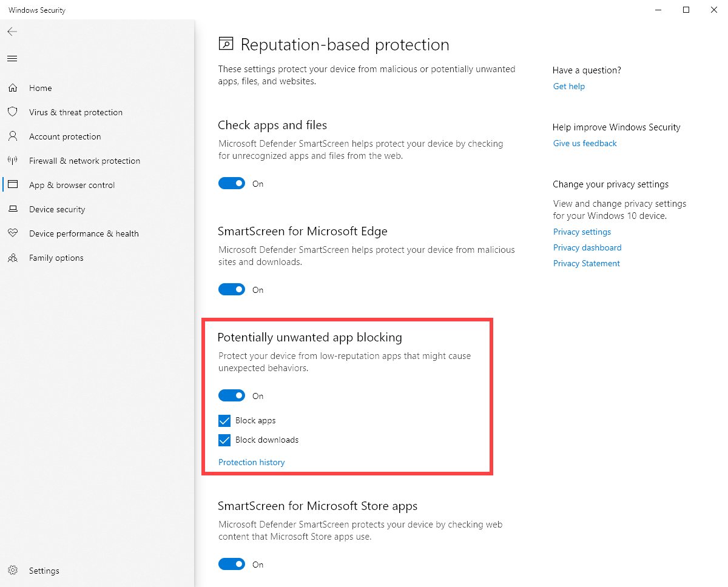Click the back arrow icon
This screenshot has height=587, width=728.
pyautogui.click(x=12, y=32)
